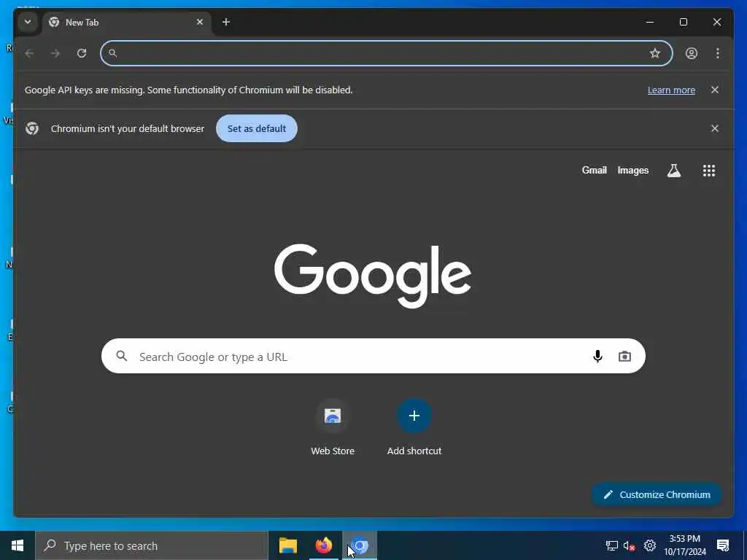Screen dimensions: 747x560
Task: Click the Search Google or type a URL box
Action: click(x=373, y=356)
